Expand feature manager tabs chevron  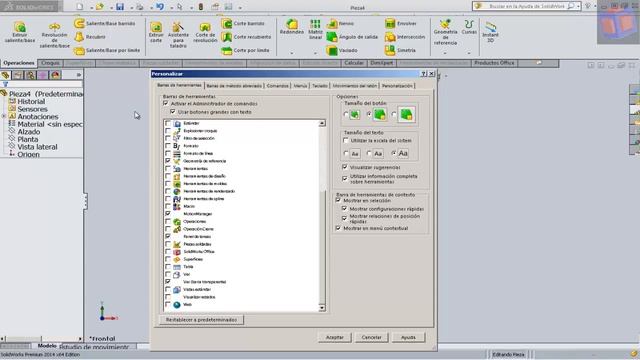coord(79,75)
